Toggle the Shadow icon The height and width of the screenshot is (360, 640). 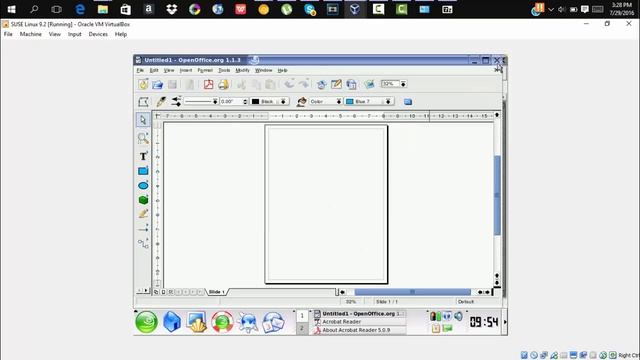(408, 102)
